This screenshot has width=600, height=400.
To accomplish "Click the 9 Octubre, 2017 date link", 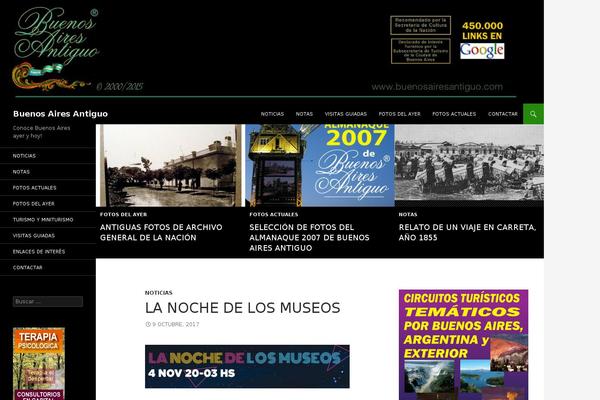I will pos(176,324).
